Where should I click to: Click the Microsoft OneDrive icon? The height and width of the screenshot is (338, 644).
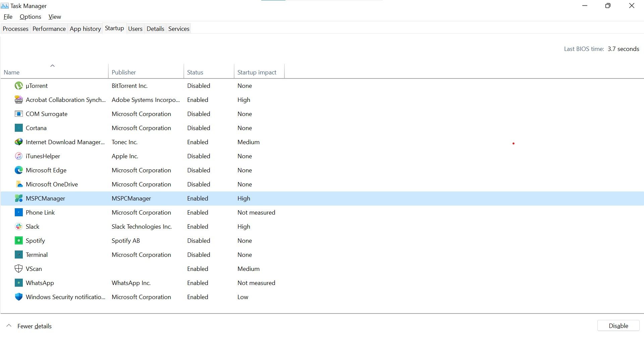(x=19, y=184)
